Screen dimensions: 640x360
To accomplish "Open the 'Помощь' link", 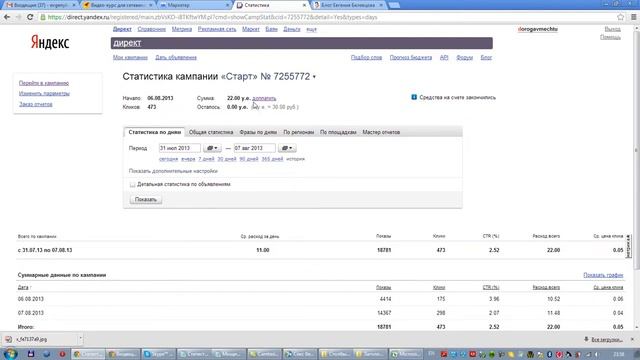I will coord(610,38).
